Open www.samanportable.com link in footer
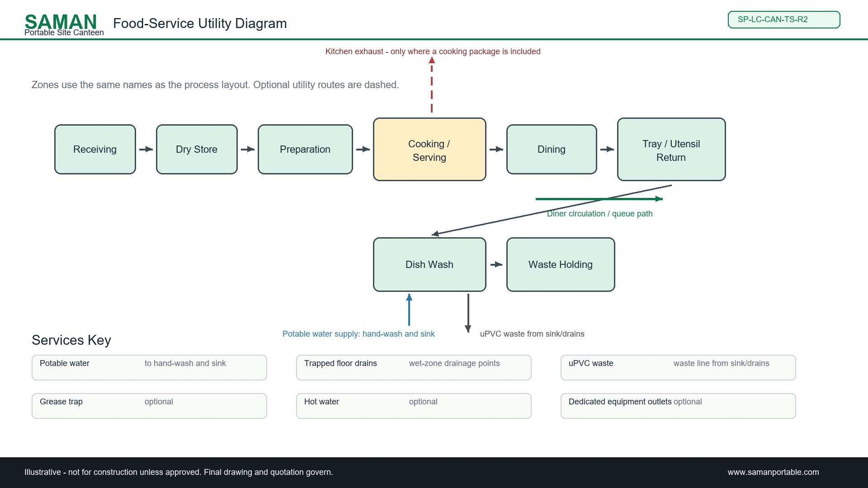Viewport: 868px width, 488px height. pyautogui.click(x=773, y=472)
